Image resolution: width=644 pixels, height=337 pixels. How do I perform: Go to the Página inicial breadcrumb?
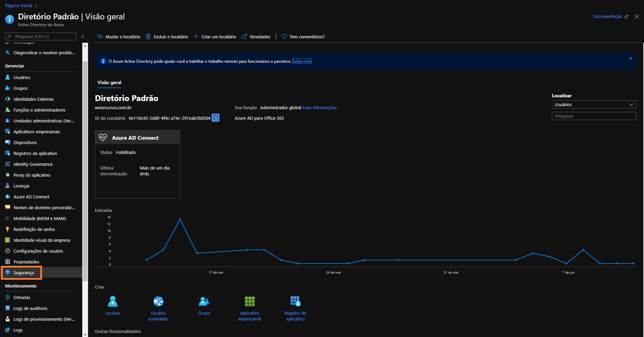click(x=19, y=5)
